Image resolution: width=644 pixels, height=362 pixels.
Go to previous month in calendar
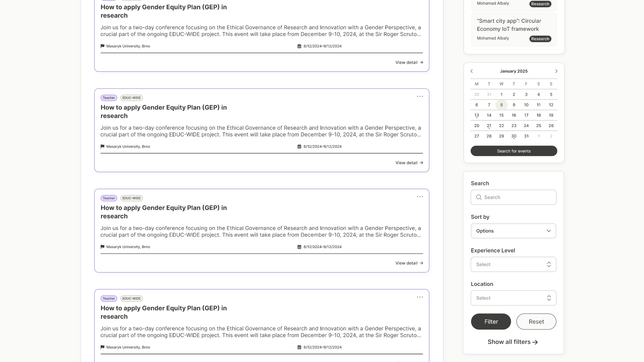click(472, 71)
